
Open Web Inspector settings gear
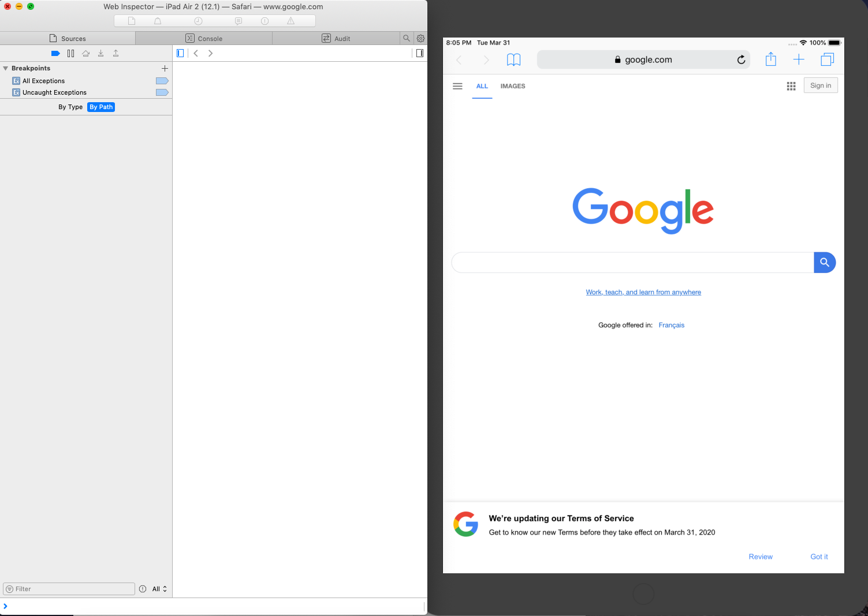point(420,38)
